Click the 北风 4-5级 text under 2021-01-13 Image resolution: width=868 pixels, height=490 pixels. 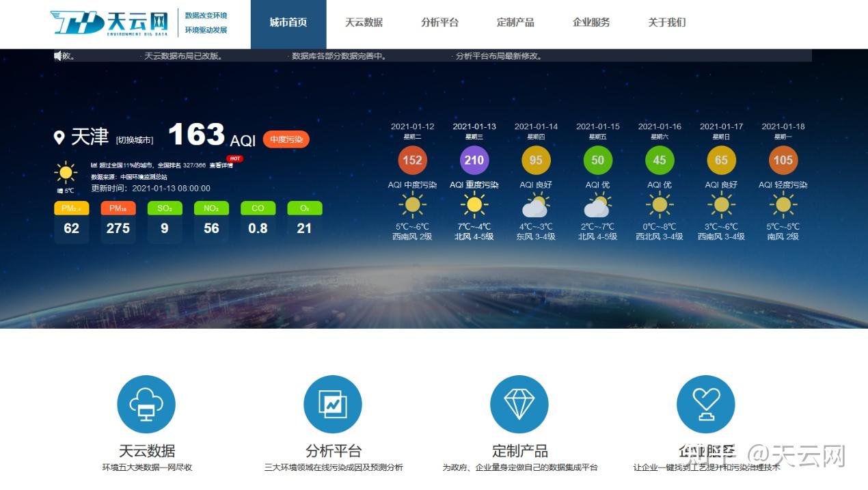coord(474,237)
